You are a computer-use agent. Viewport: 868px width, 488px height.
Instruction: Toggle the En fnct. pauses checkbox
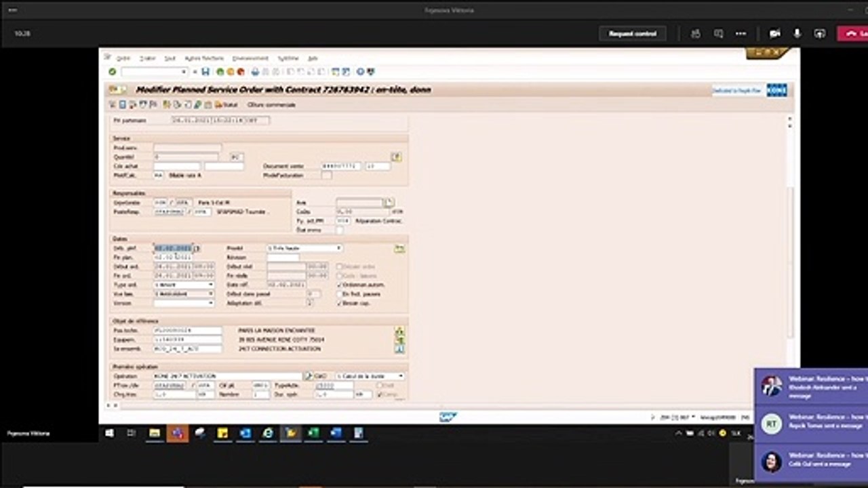pos(340,294)
